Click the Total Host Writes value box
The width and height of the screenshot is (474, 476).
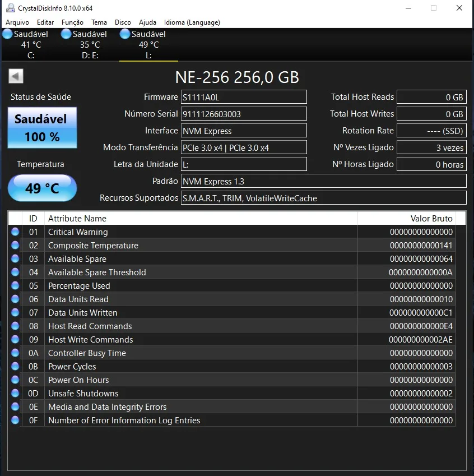click(x=431, y=114)
